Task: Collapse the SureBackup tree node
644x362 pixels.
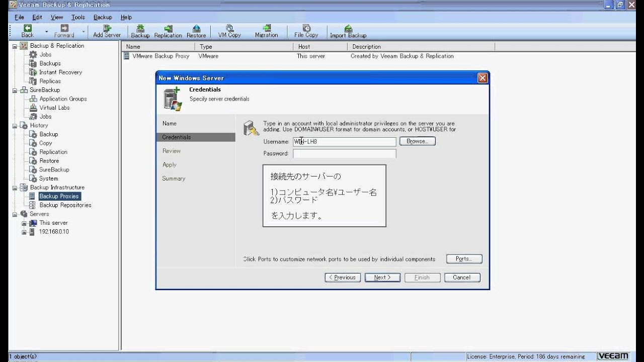Action: point(15,90)
